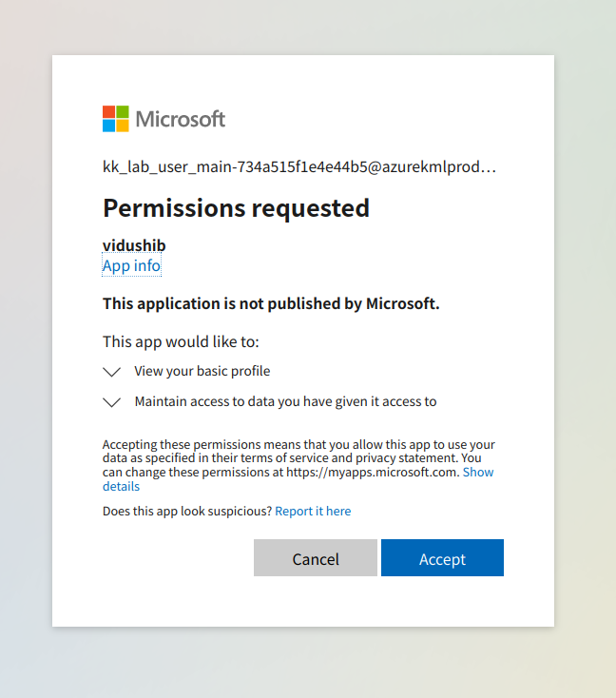Click the "Maintain access to data" permission label
The image size is (616, 698).
285,401
